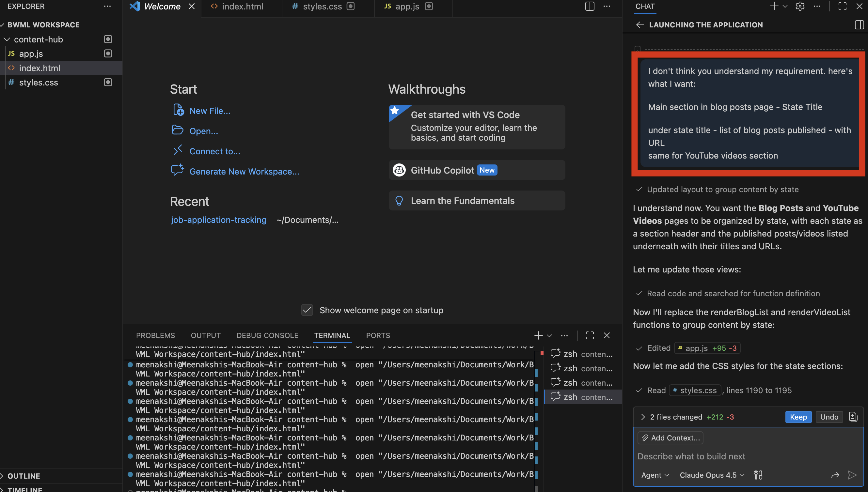Viewport: 868px width, 492px height.
Task: Add a new terminal with plus icon
Action: (538, 335)
